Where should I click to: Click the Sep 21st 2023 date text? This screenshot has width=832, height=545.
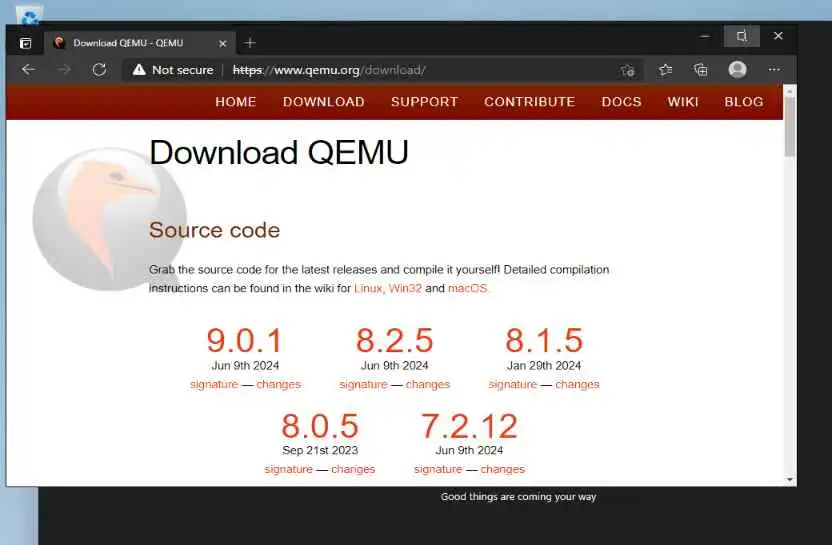click(x=320, y=450)
